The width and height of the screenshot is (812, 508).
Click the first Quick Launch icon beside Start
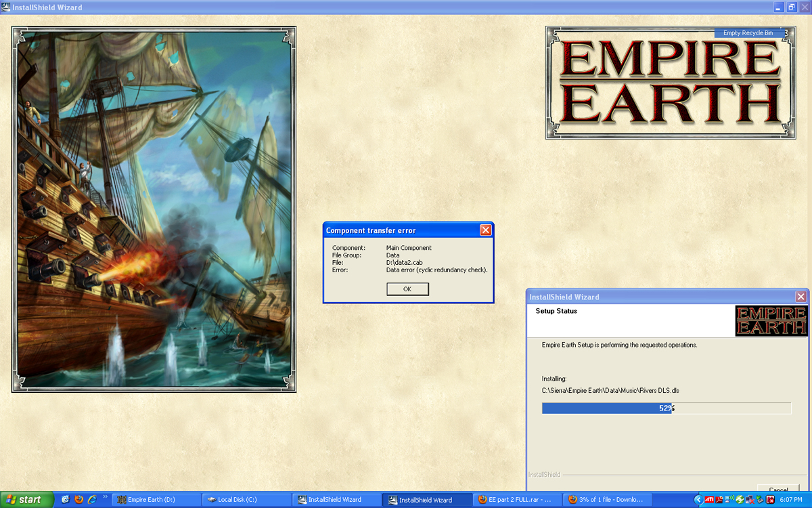pos(66,500)
